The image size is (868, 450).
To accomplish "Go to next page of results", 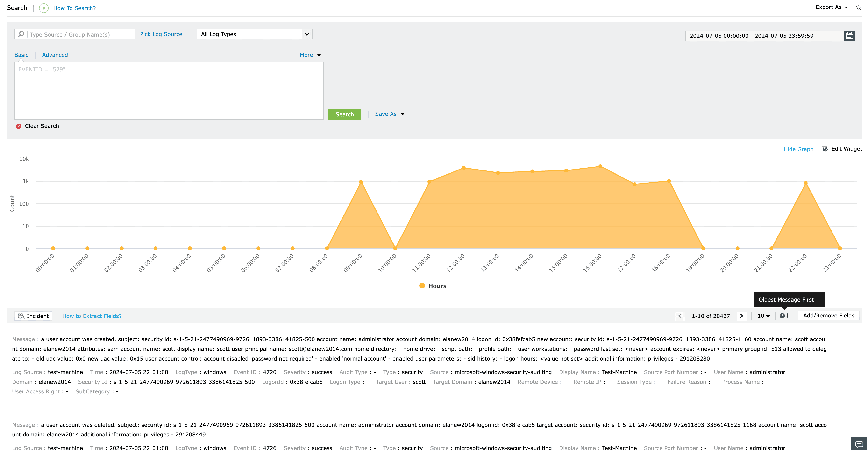I will pos(741,316).
